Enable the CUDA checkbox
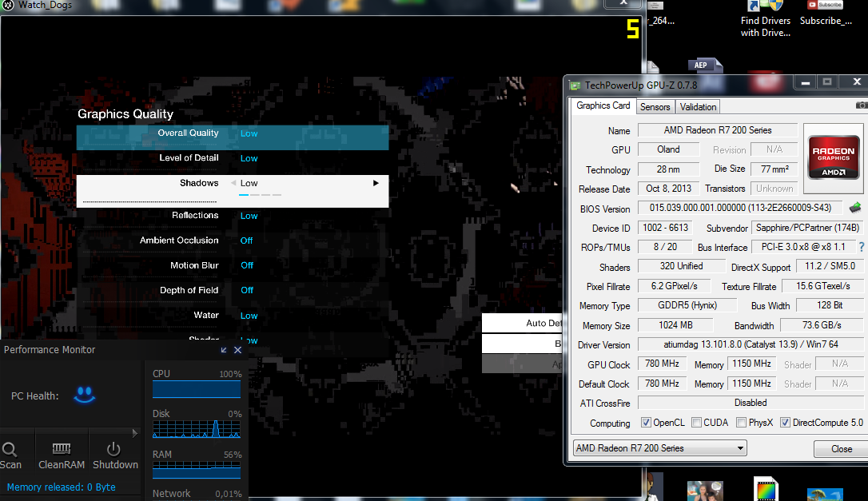 pyautogui.click(x=696, y=423)
